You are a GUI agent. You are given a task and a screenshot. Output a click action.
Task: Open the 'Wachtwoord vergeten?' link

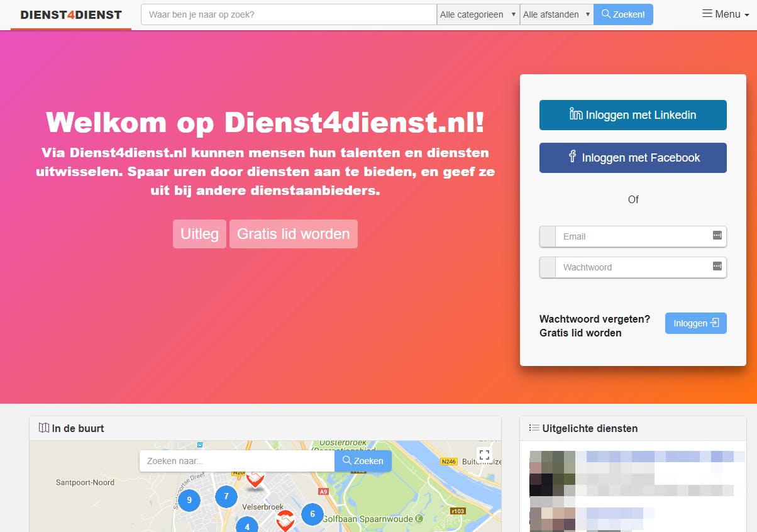595,319
